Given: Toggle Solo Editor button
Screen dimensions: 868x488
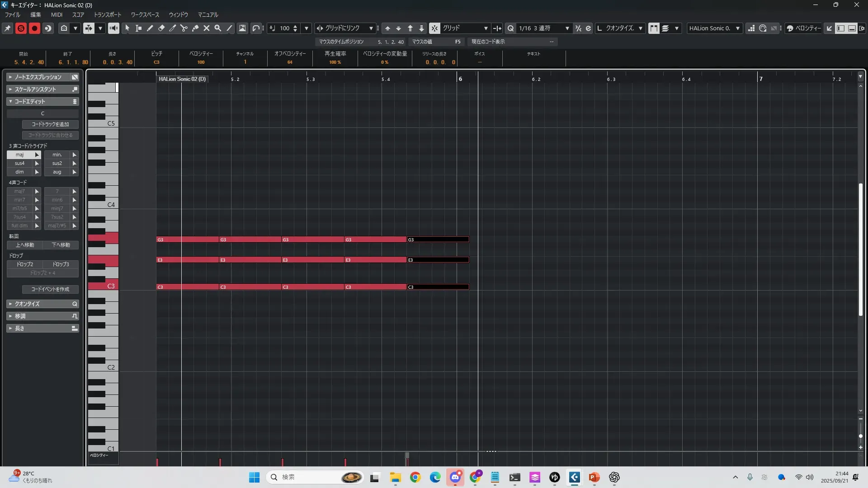Looking at the screenshot, I should (21, 28).
